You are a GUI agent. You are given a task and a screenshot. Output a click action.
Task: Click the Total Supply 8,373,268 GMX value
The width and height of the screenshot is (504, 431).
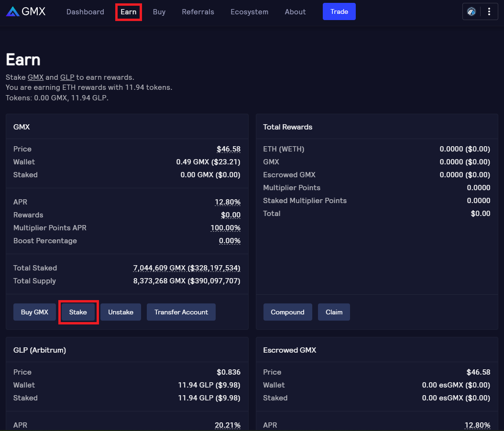(x=187, y=280)
